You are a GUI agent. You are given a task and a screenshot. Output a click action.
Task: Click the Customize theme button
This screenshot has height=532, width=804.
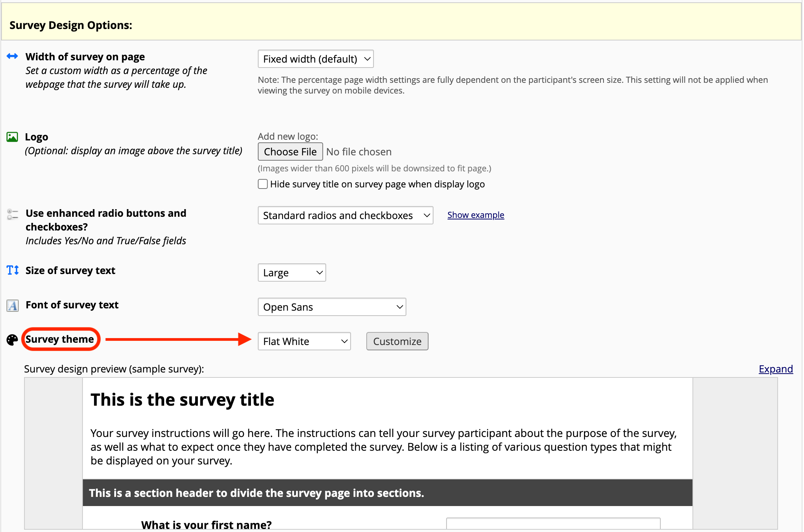(397, 341)
